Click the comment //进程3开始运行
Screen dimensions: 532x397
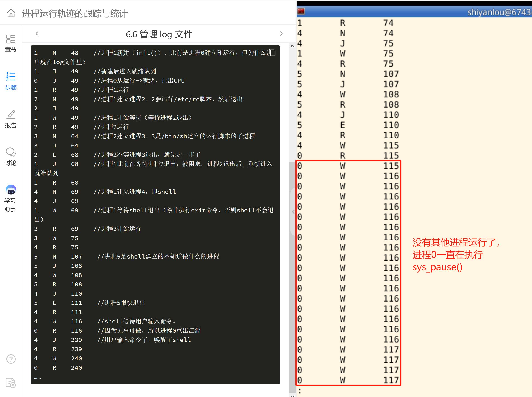[117, 229]
